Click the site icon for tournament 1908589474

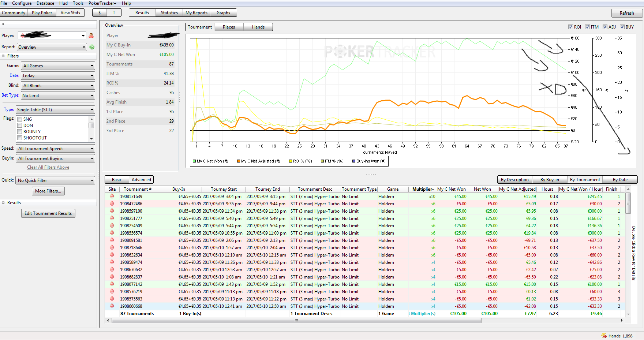pos(112,262)
